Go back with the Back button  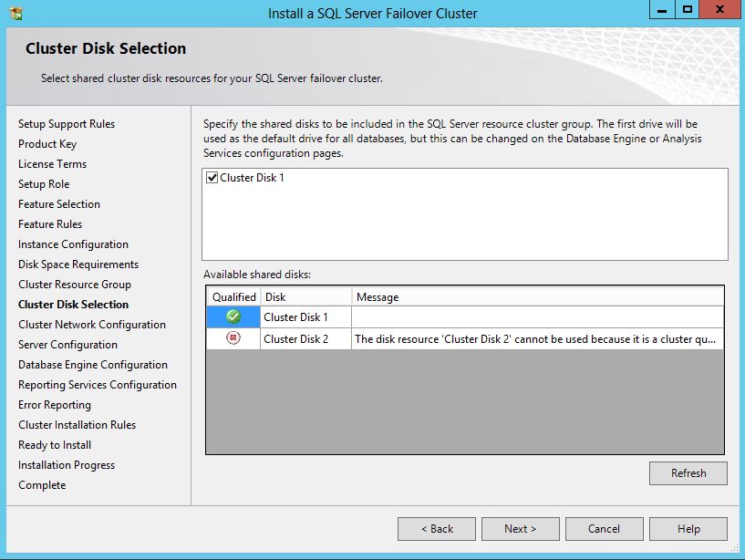click(436, 529)
